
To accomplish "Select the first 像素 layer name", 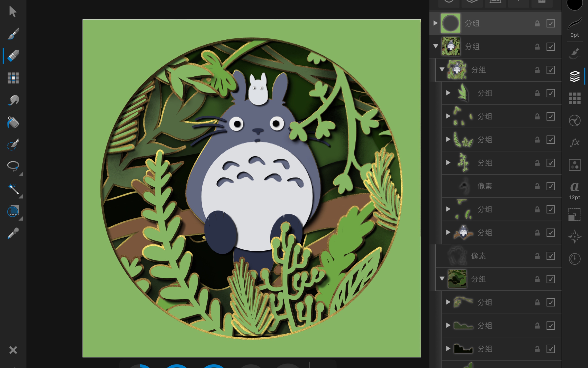I will pyautogui.click(x=485, y=186).
